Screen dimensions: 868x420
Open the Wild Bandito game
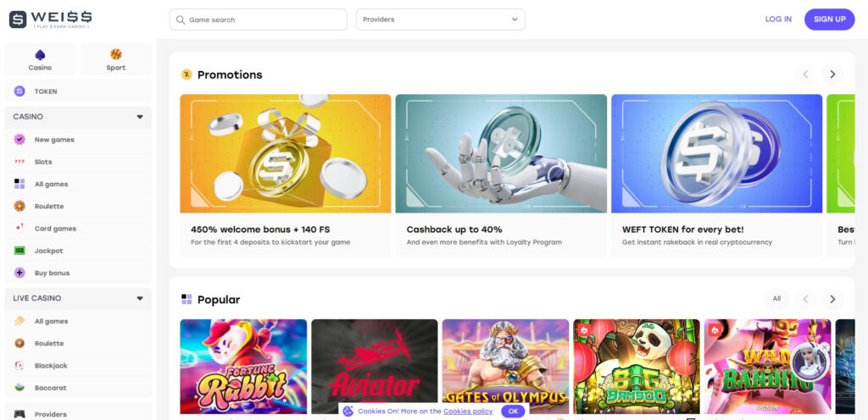(x=767, y=367)
